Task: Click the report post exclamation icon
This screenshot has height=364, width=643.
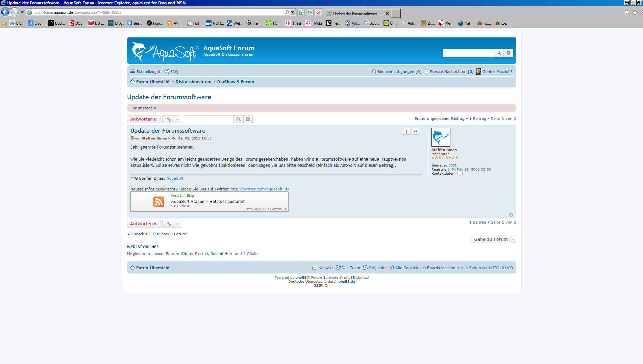Action: tap(406, 131)
